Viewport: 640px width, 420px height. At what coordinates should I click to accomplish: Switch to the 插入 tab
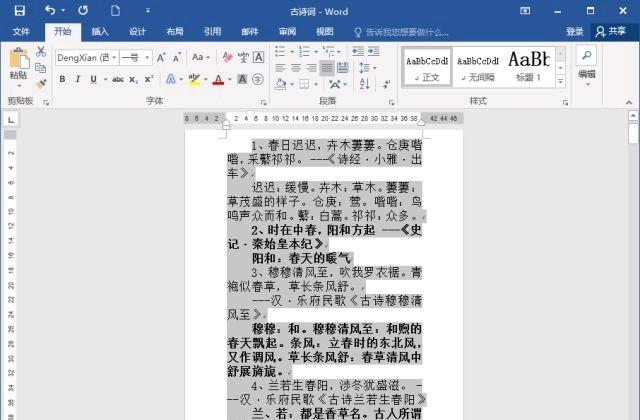pyautogui.click(x=100, y=31)
